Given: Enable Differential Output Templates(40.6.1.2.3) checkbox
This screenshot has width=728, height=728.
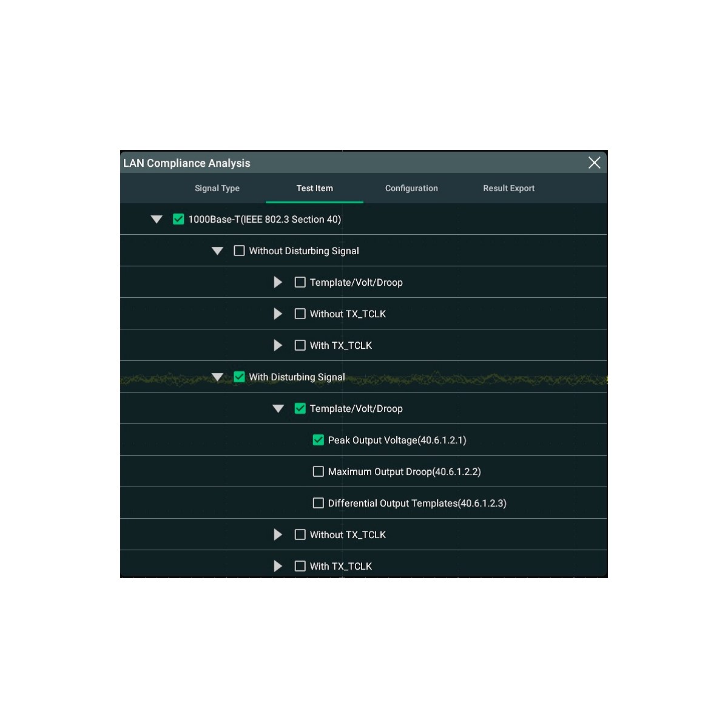Looking at the screenshot, I should tap(318, 503).
